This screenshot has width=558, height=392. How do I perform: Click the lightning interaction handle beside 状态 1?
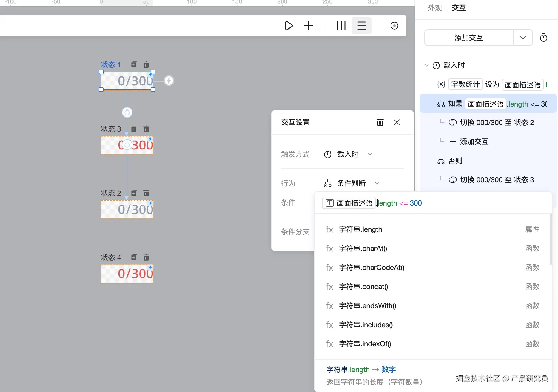click(x=169, y=81)
